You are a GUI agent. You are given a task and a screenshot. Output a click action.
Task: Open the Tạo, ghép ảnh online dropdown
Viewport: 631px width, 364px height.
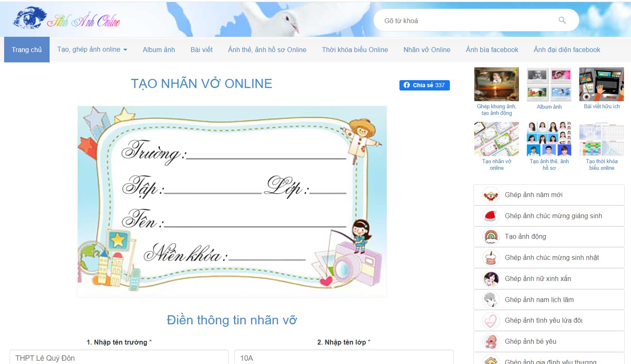click(x=92, y=49)
